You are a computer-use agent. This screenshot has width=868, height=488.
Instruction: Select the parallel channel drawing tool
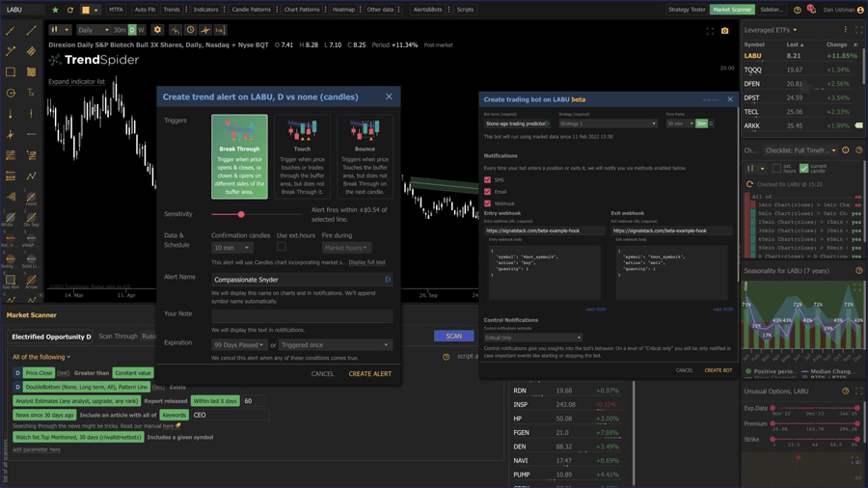click(31, 51)
